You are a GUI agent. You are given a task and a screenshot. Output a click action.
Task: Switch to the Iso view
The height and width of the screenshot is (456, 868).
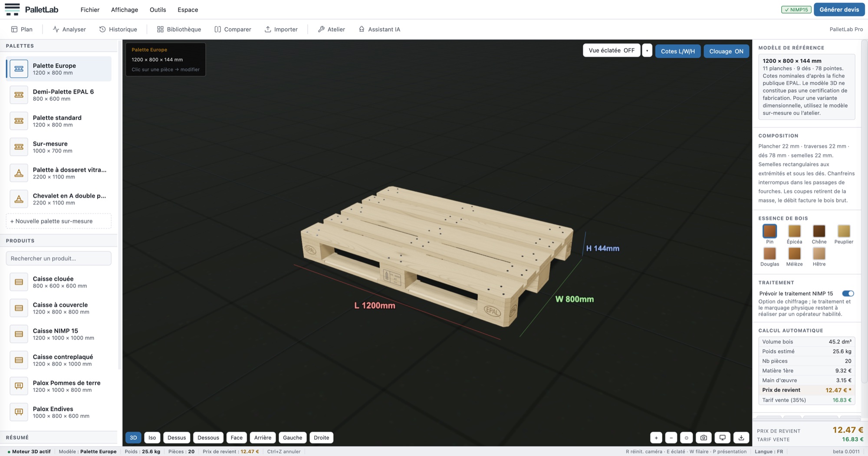point(152,438)
